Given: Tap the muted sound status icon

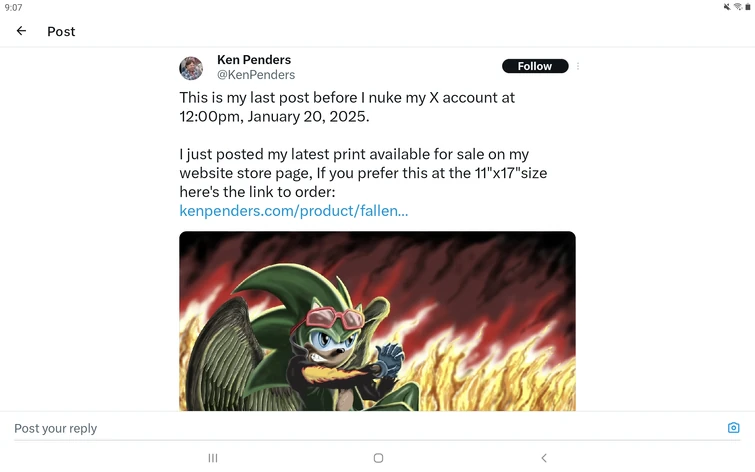Looking at the screenshot, I should click(x=727, y=7).
